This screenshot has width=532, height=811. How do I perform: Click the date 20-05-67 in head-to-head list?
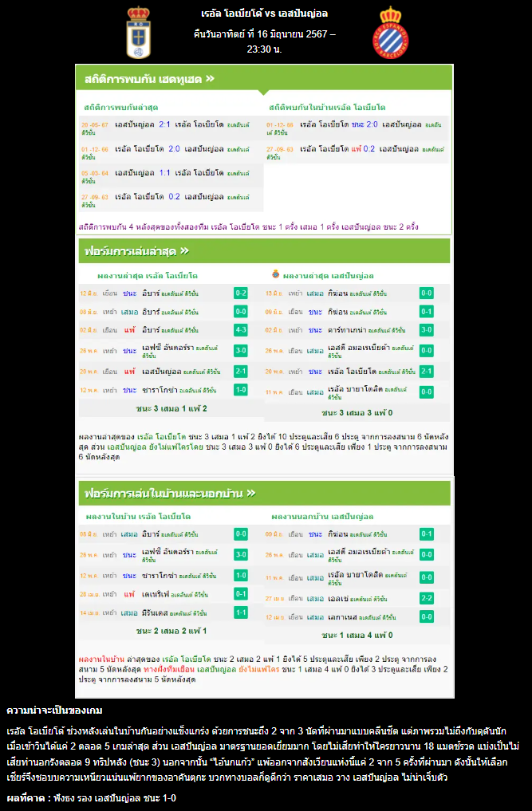(x=95, y=125)
